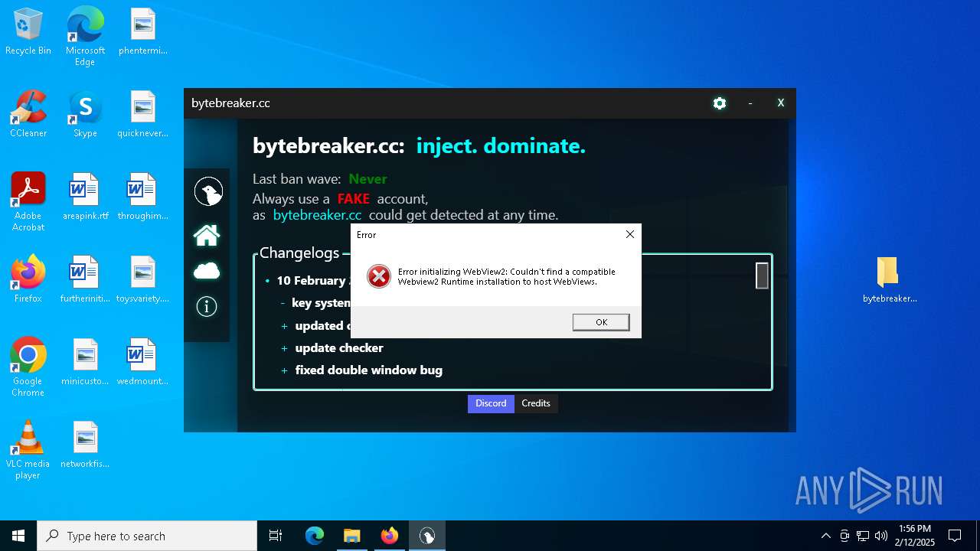
Task: Select networkfis image file
Action: pyautogui.click(x=85, y=445)
